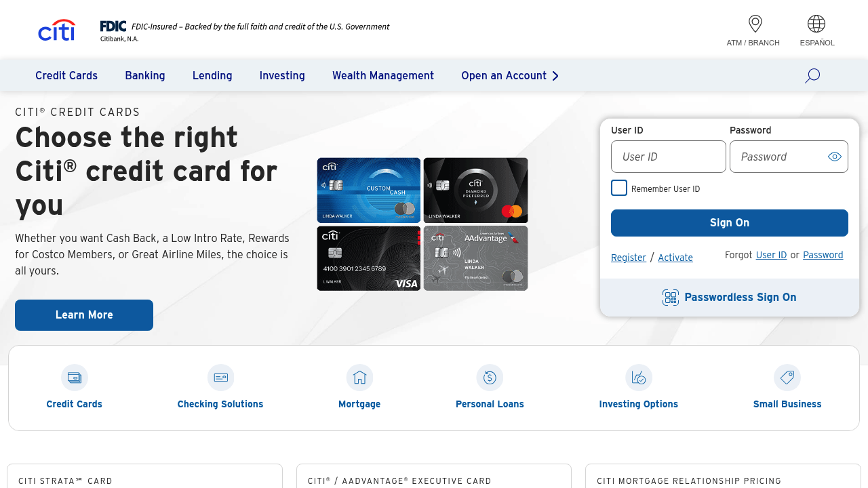Click into the User ID field
Screen dimensions: 868x488
coord(668,157)
